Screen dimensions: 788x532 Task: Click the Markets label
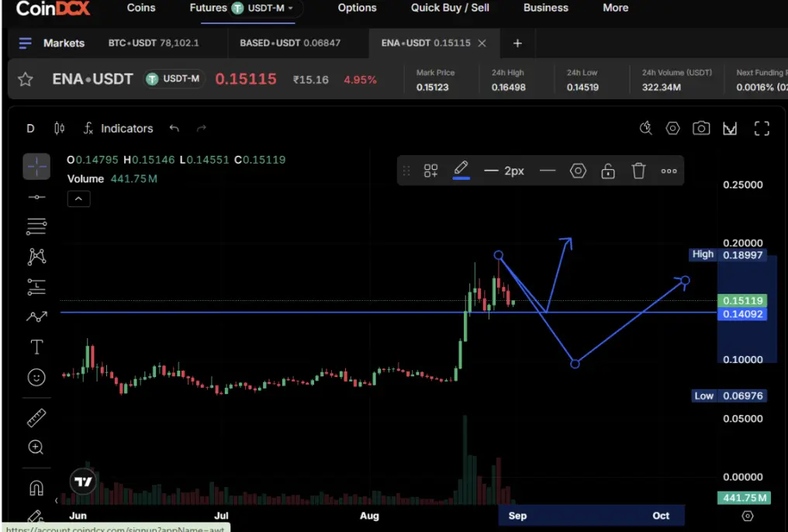(64, 43)
